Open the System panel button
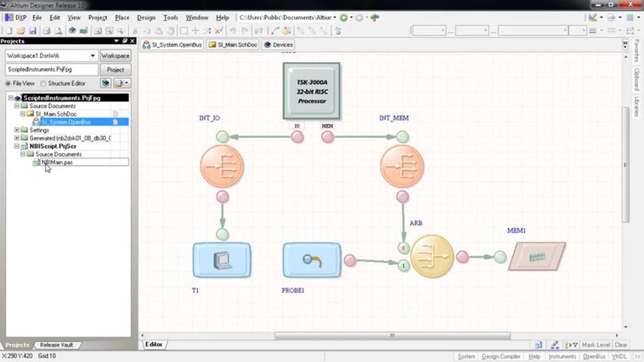 [466, 356]
